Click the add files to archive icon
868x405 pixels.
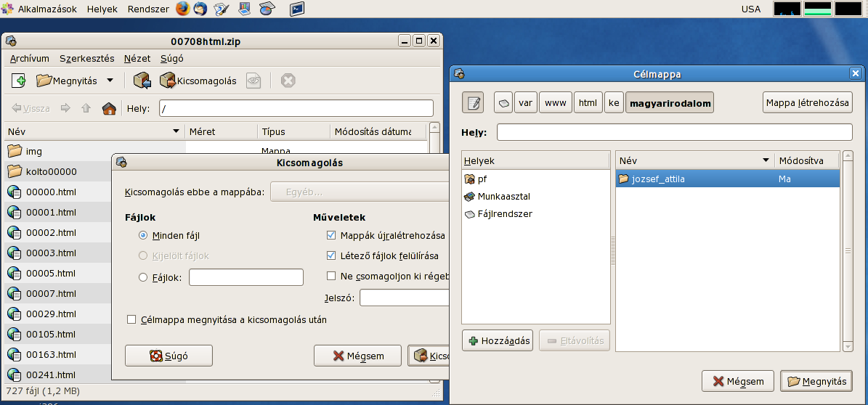pyautogui.click(x=142, y=81)
